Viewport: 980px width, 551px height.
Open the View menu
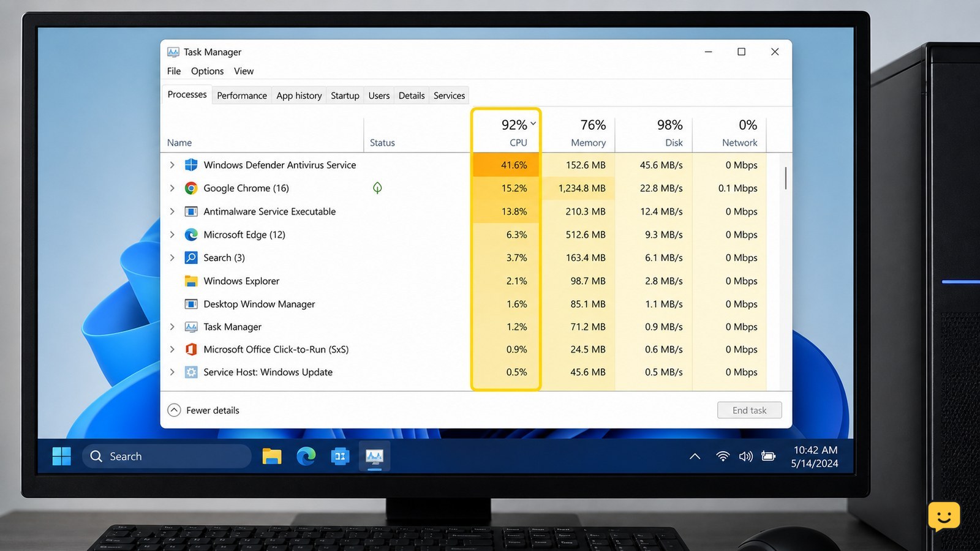tap(244, 71)
